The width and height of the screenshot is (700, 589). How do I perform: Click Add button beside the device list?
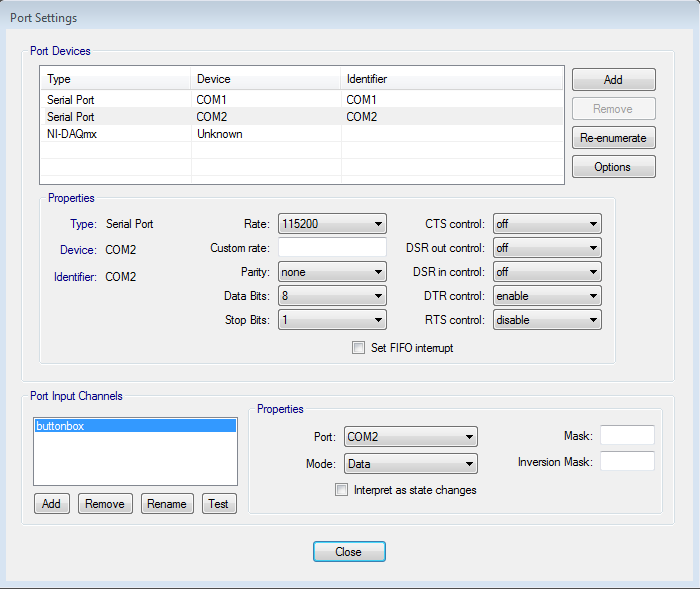(613, 80)
